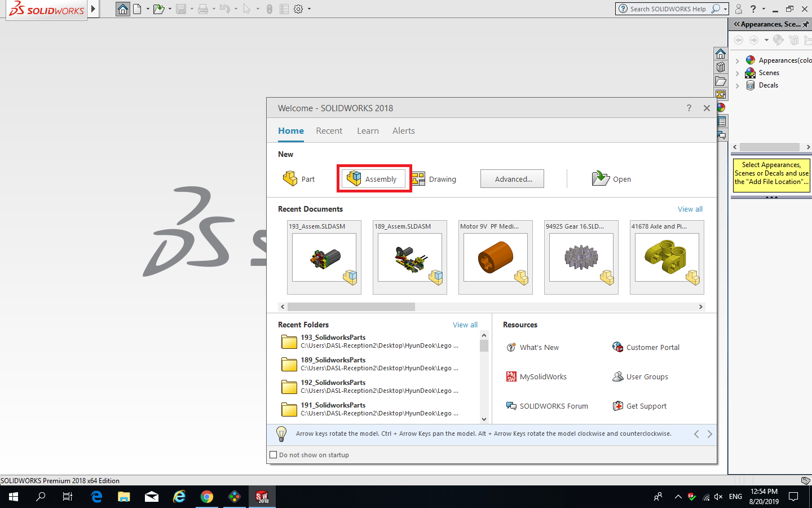Image resolution: width=812 pixels, height=508 pixels.
Task: Click the Welcome dialog help question mark
Action: 689,108
